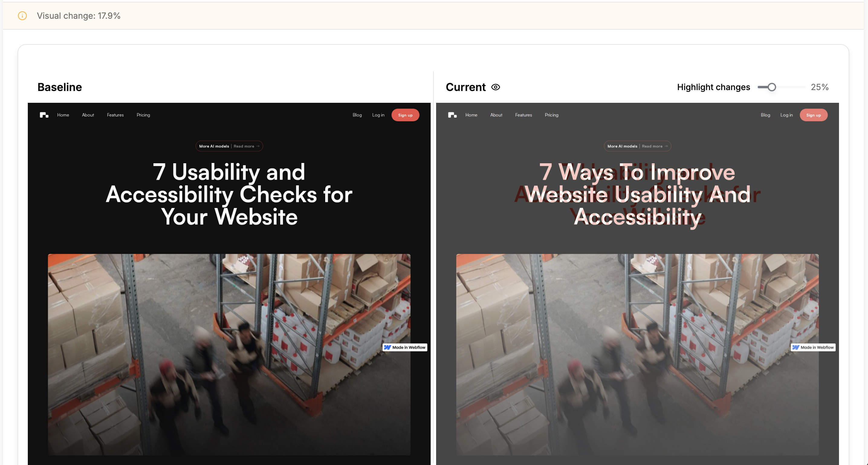Toggle the eye icon next to Current
The height and width of the screenshot is (465, 868).
[x=495, y=87]
